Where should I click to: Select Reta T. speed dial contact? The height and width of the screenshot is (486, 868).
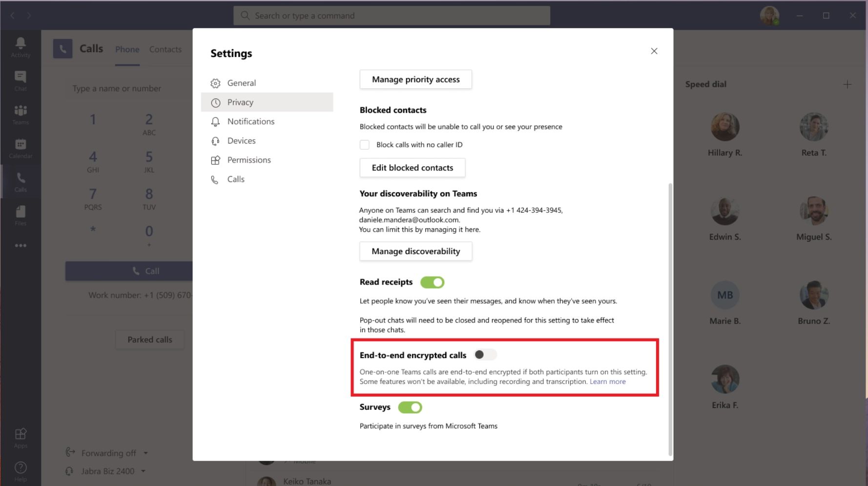814,135
